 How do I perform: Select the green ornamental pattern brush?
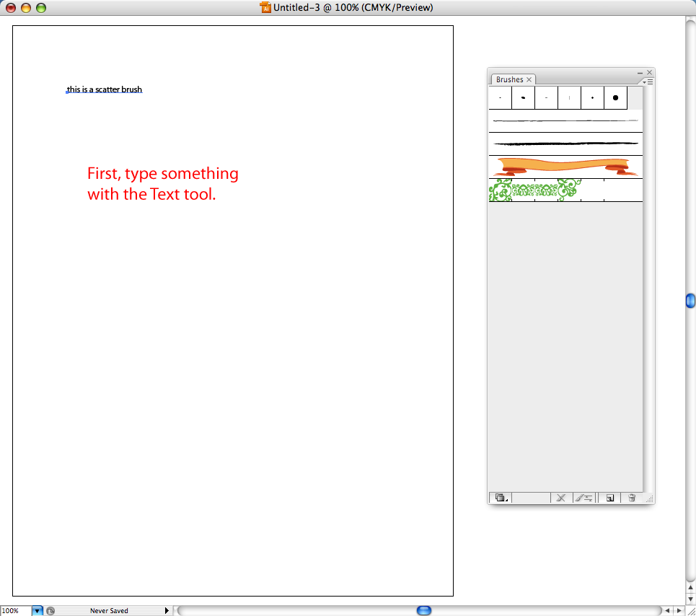pyautogui.click(x=565, y=190)
